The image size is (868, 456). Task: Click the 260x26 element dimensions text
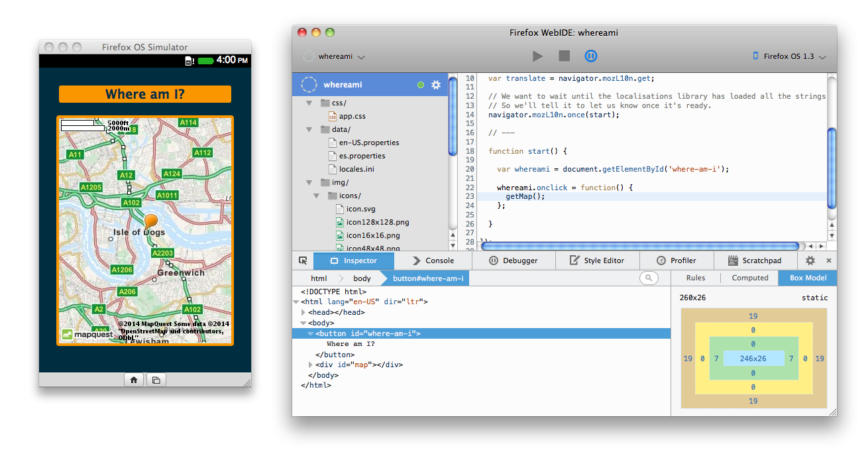pyautogui.click(x=692, y=298)
